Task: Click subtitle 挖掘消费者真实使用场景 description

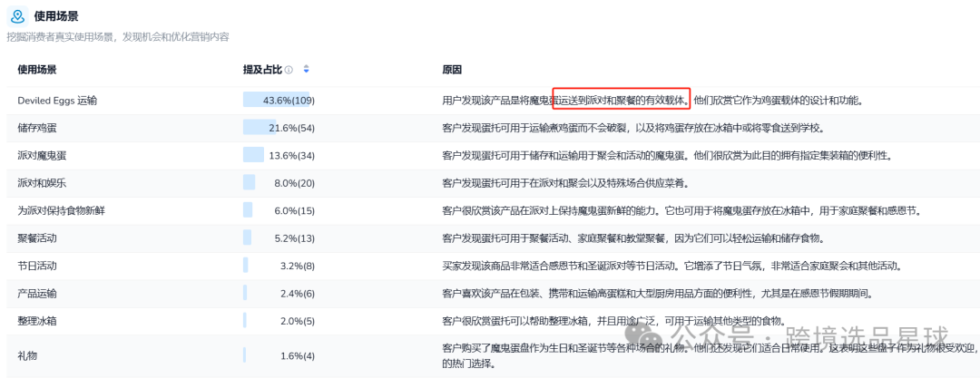Action: coord(118,37)
